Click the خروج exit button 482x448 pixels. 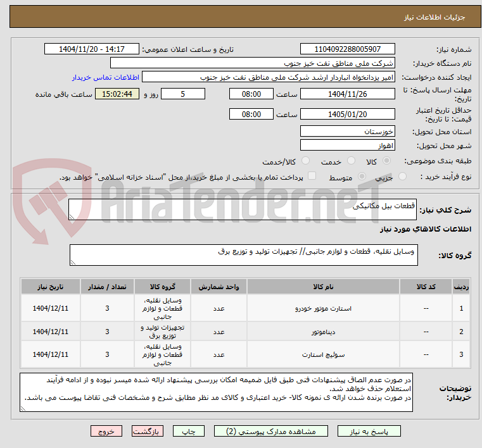pyautogui.click(x=106, y=431)
